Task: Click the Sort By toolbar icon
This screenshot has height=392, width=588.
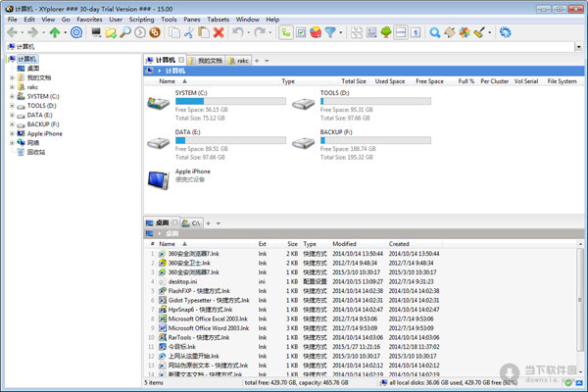Action: pos(371,32)
